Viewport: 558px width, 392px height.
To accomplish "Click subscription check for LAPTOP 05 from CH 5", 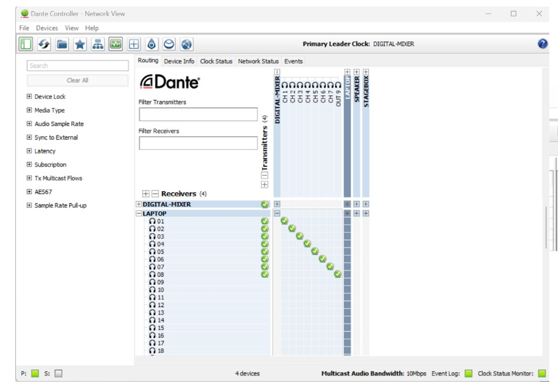I will 315,251.
